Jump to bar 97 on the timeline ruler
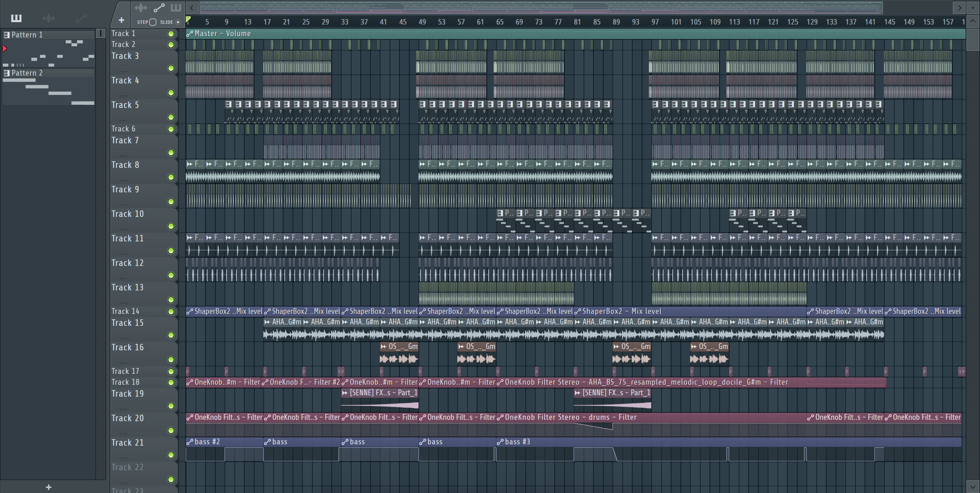The height and width of the screenshot is (493, 980). point(655,22)
